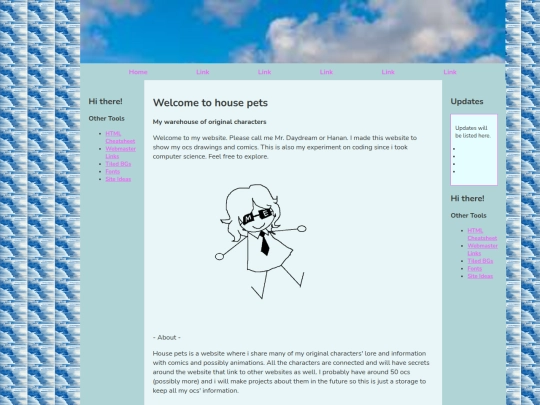This screenshot has height=405, width=540.
Task: Click the "Hi there!" heading in right sidebar
Action: 467,198
